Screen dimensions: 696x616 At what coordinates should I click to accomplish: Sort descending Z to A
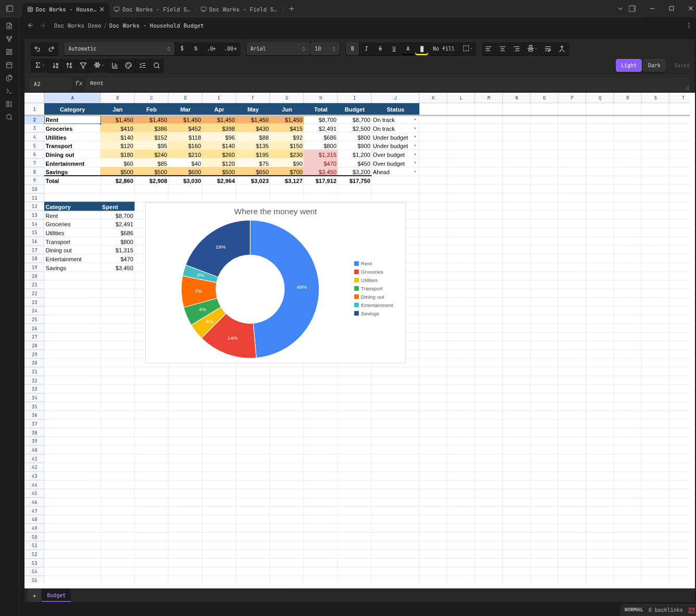[x=69, y=66]
